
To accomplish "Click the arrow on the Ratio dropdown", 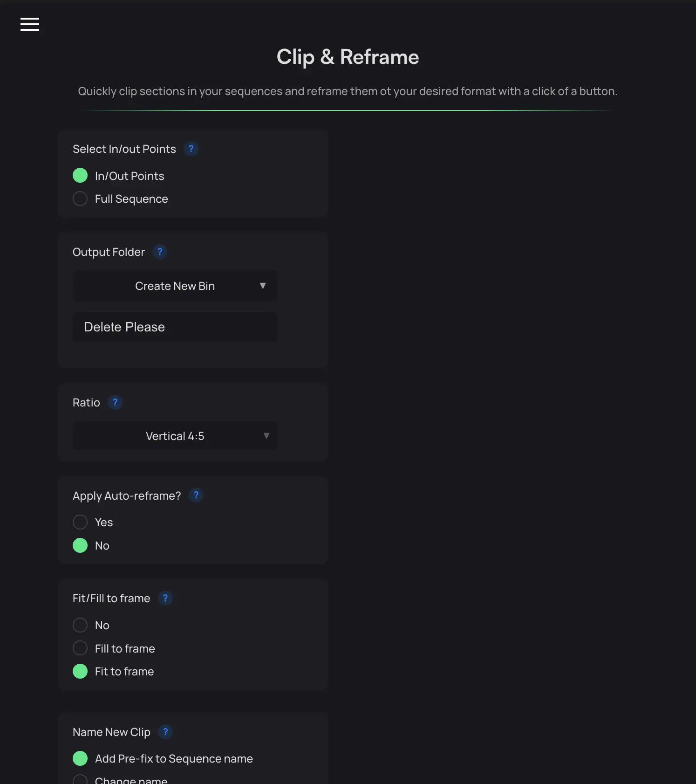I will pos(266,436).
